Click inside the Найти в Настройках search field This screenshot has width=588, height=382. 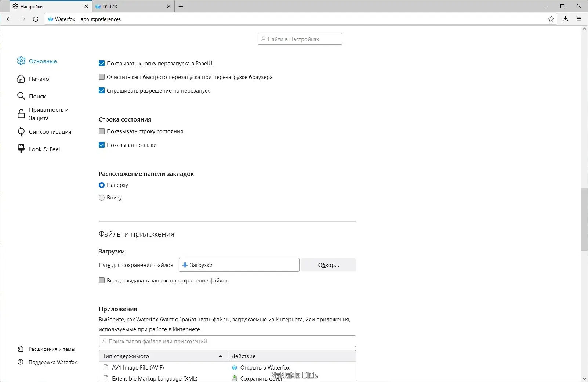pyautogui.click(x=300, y=39)
